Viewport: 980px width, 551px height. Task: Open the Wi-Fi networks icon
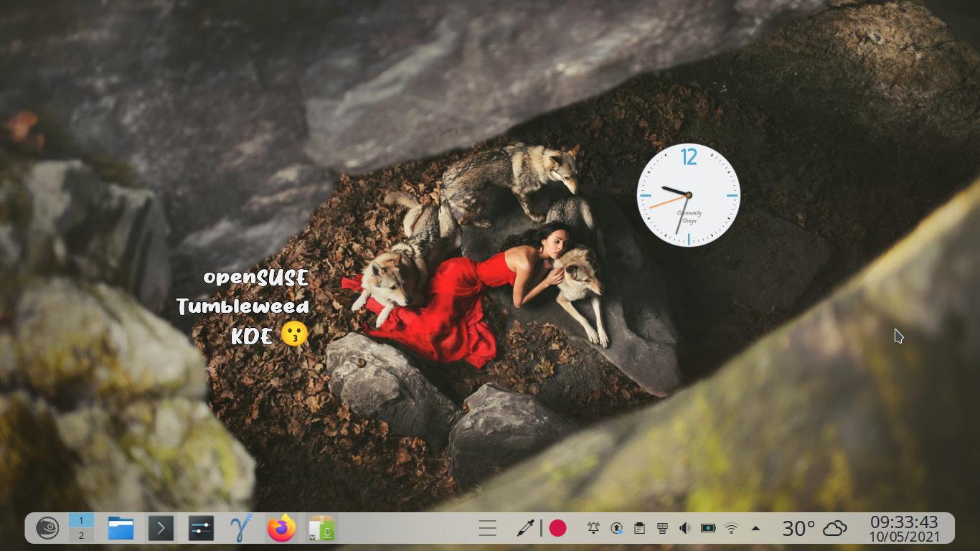coord(731,528)
